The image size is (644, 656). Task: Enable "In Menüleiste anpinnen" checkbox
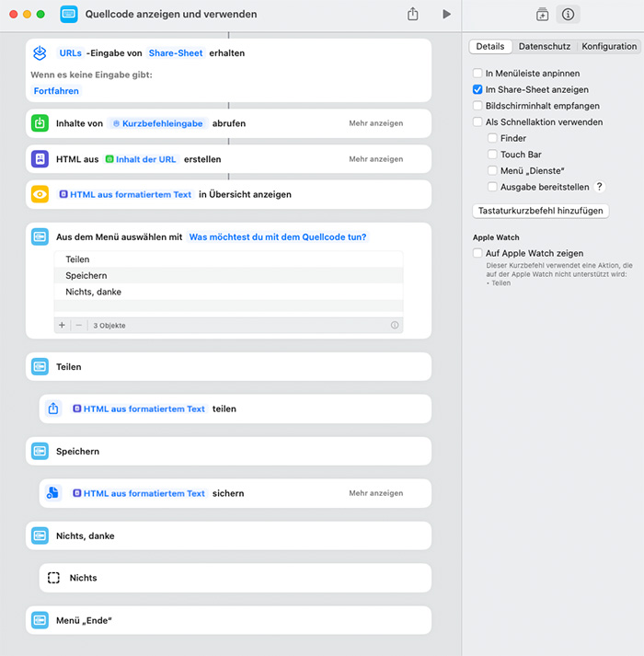point(477,73)
